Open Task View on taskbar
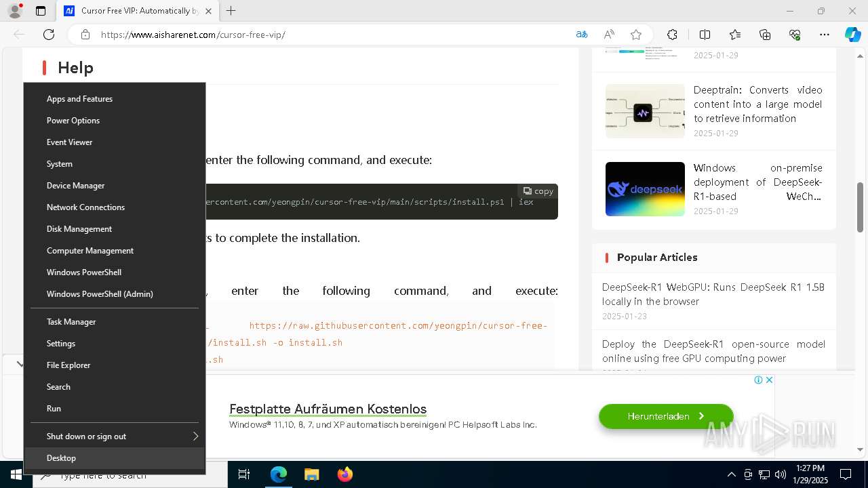Viewport: 868px width, 488px height. pyautogui.click(x=244, y=474)
